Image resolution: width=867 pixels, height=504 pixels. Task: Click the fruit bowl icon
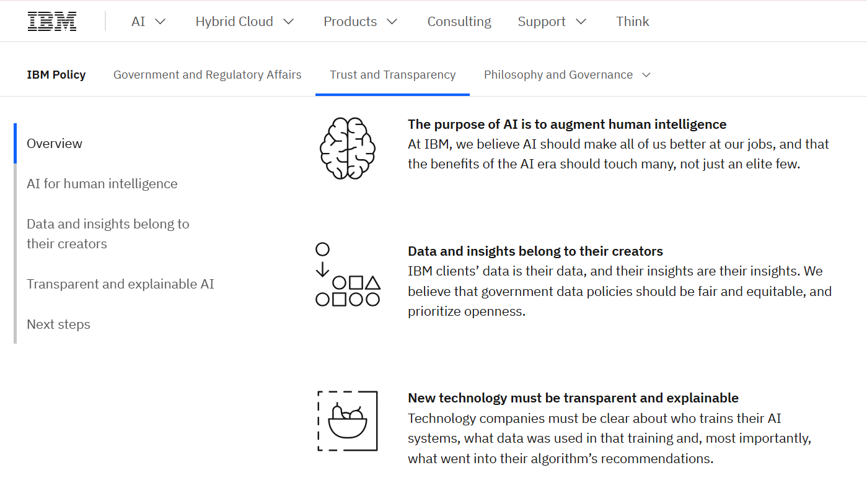(x=347, y=421)
